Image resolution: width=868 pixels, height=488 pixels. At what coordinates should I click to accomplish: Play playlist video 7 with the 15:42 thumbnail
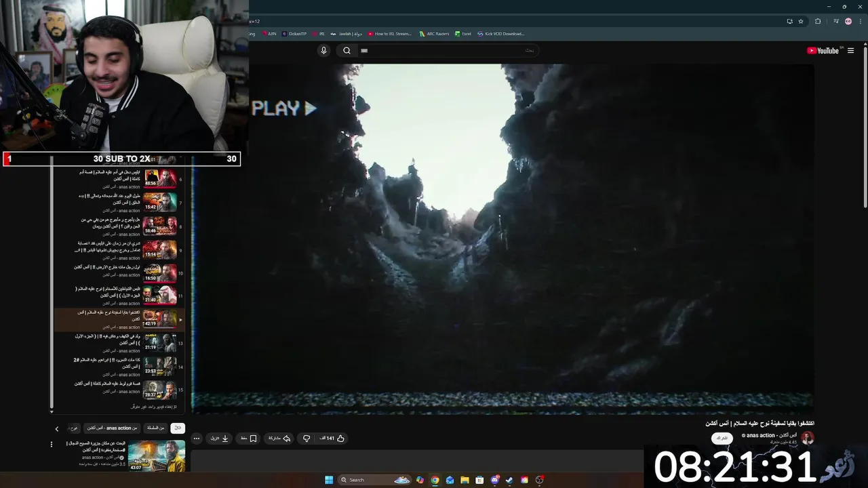coord(160,202)
